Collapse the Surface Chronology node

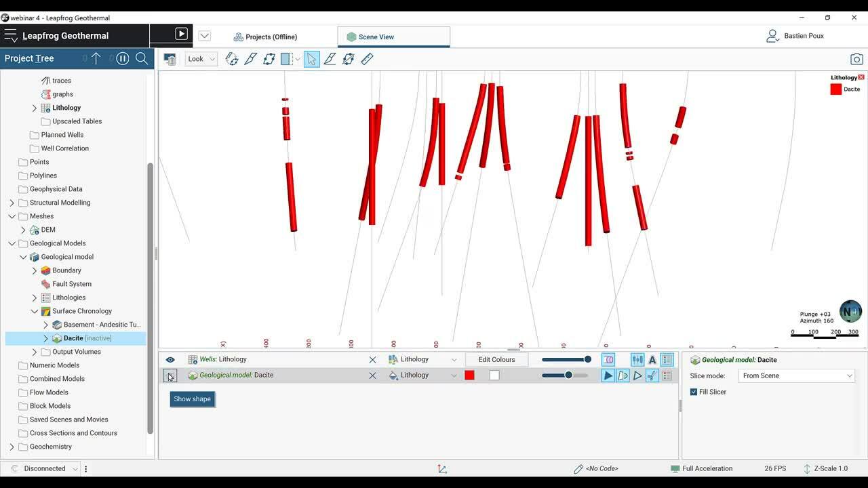(35, 311)
